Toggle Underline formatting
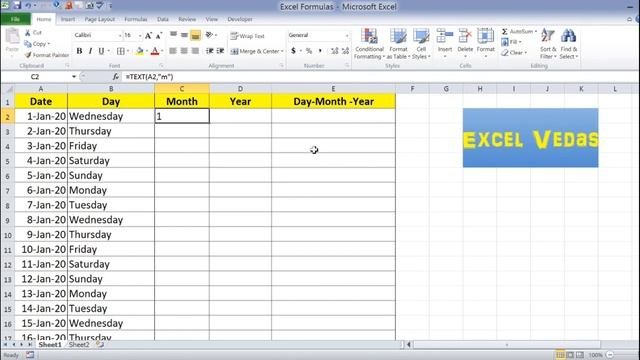Screen dimensions: 640x360 pos(101,51)
